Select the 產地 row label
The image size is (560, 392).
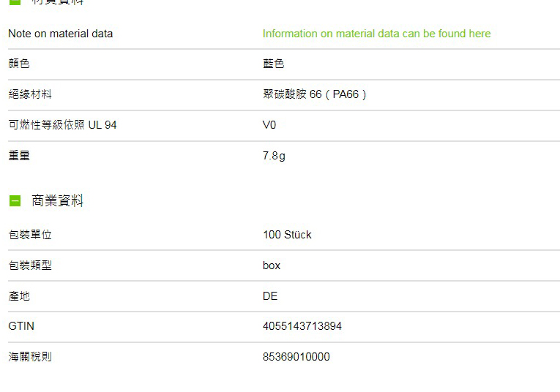[x=19, y=296]
